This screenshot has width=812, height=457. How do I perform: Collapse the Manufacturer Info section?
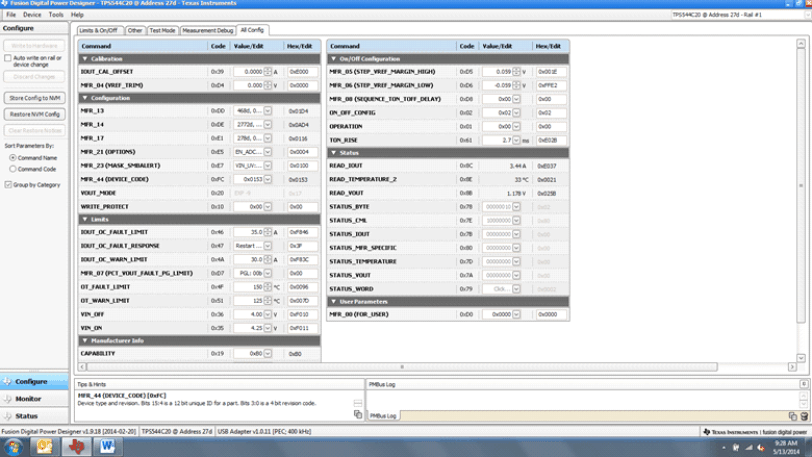point(85,340)
